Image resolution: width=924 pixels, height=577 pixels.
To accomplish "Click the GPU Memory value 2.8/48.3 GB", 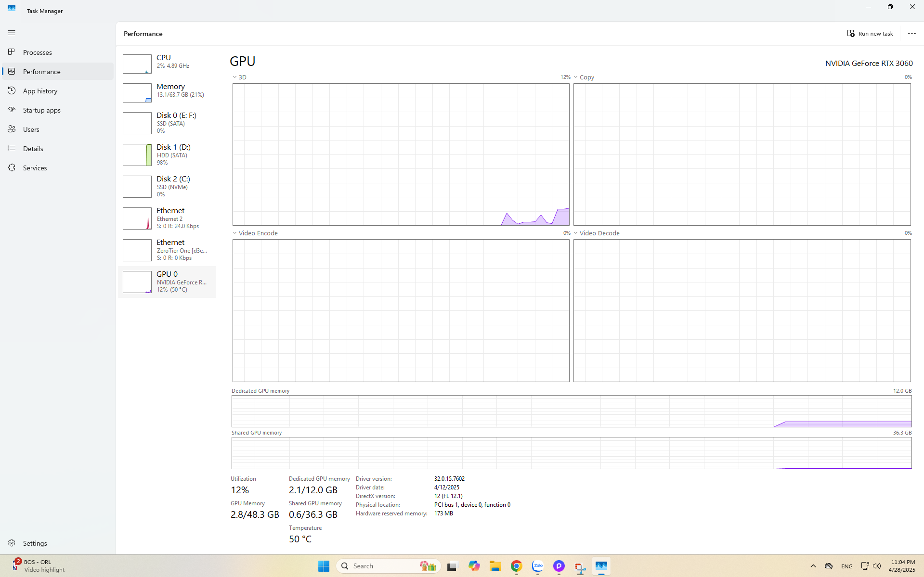I will coord(255,514).
